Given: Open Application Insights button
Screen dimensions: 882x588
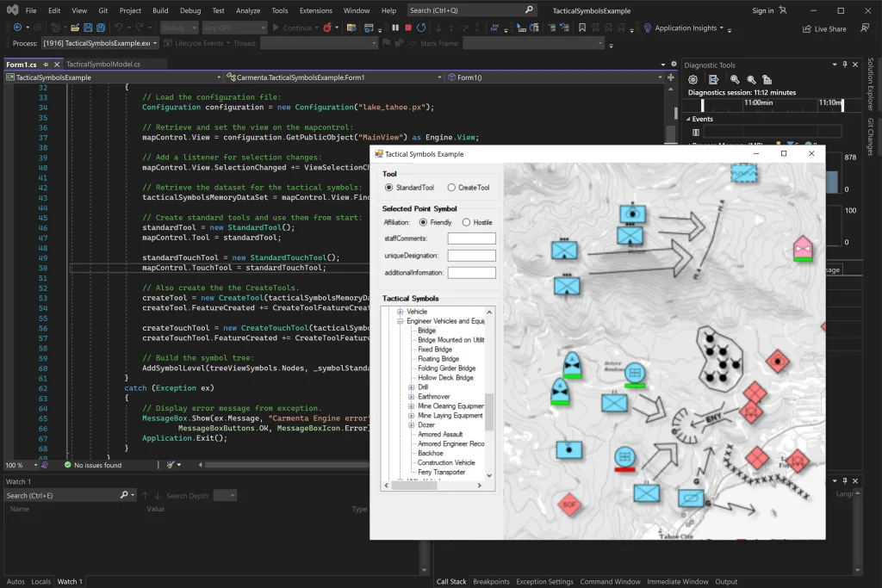Looking at the screenshot, I should (x=685, y=28).
